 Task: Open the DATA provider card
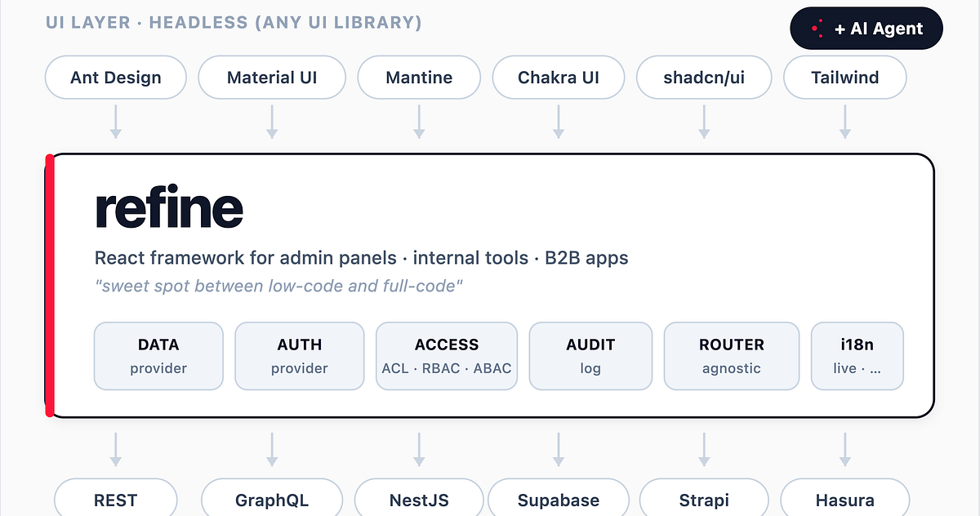click(x=158, y=356)
